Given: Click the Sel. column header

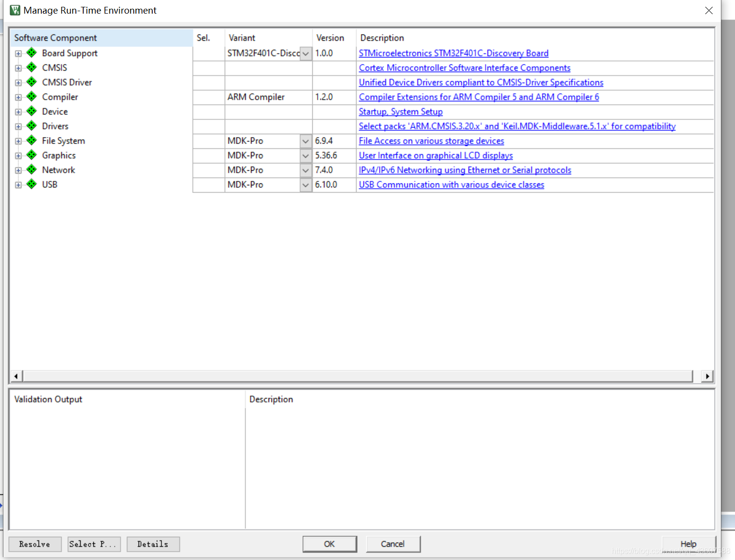Looking at the screenshot, I should point(209,38).
